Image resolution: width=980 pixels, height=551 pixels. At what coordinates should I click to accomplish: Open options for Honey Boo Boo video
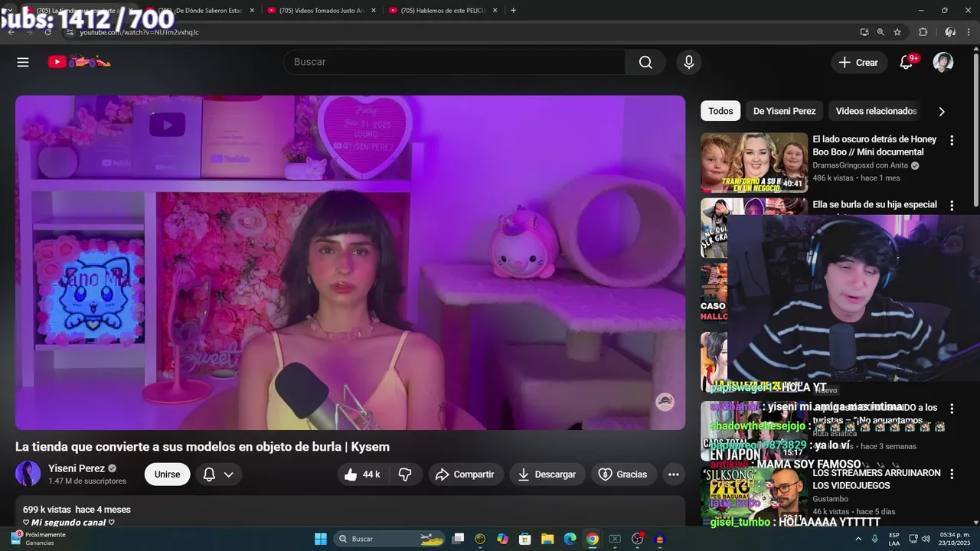point(952,141)
